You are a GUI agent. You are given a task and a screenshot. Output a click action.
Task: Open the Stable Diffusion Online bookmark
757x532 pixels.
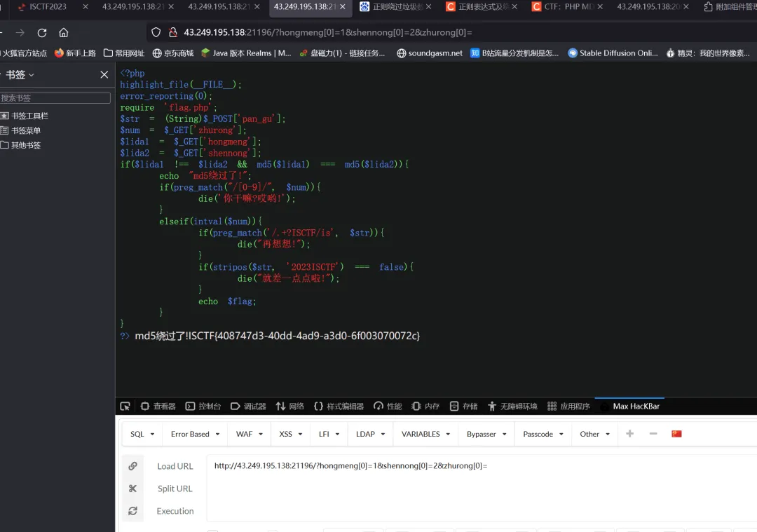pyautogui.click(x=613, y=53)
